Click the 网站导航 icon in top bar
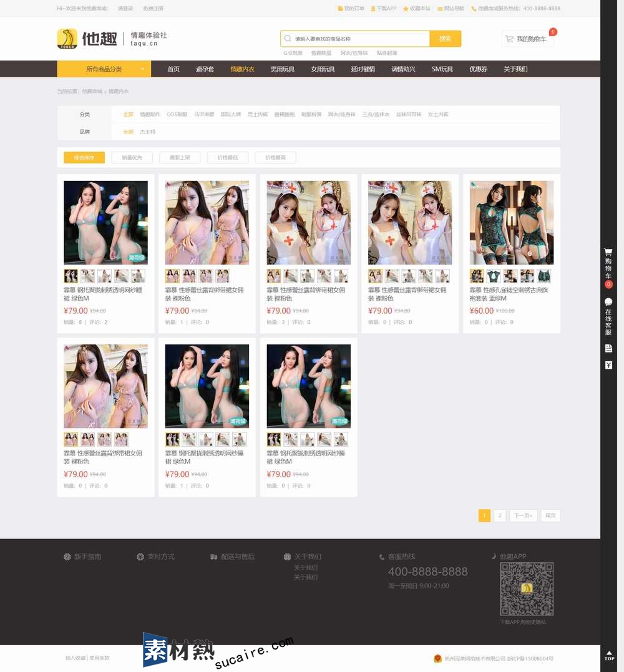 [x=440, y=9]
